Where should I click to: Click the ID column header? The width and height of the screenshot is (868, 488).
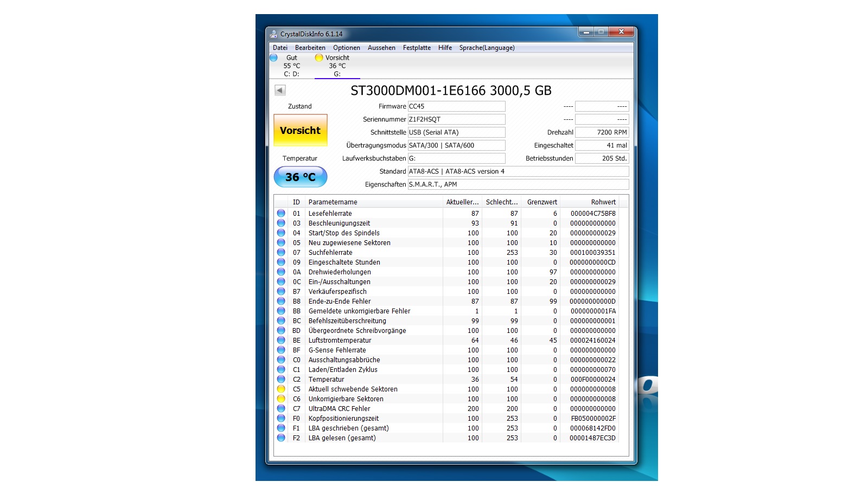click(x=296, y=202)
